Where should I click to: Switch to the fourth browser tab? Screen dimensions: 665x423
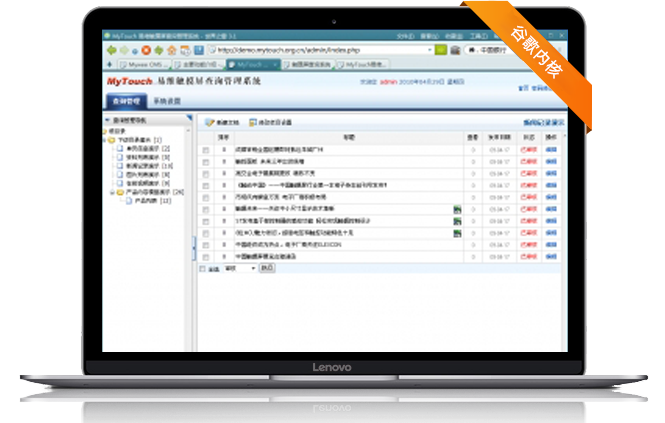[x=308, y=64]
